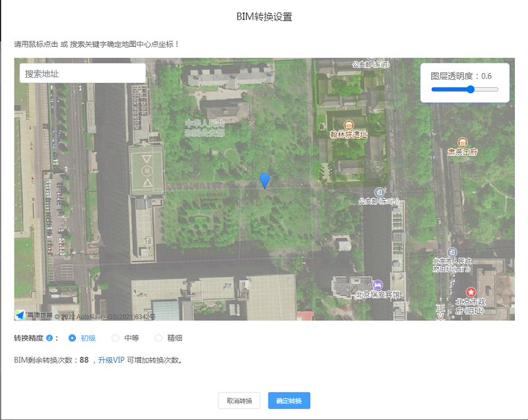
Task: Open the 升级VIP link
Action: [x=111, y=360]
